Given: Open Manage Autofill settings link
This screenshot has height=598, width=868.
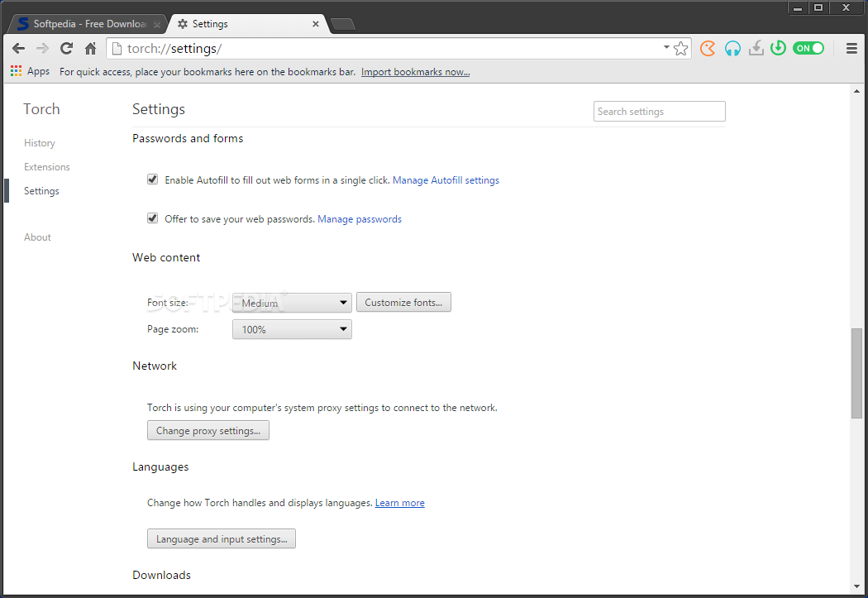Looking at the screenshot, I should click(x=446, y=180).
